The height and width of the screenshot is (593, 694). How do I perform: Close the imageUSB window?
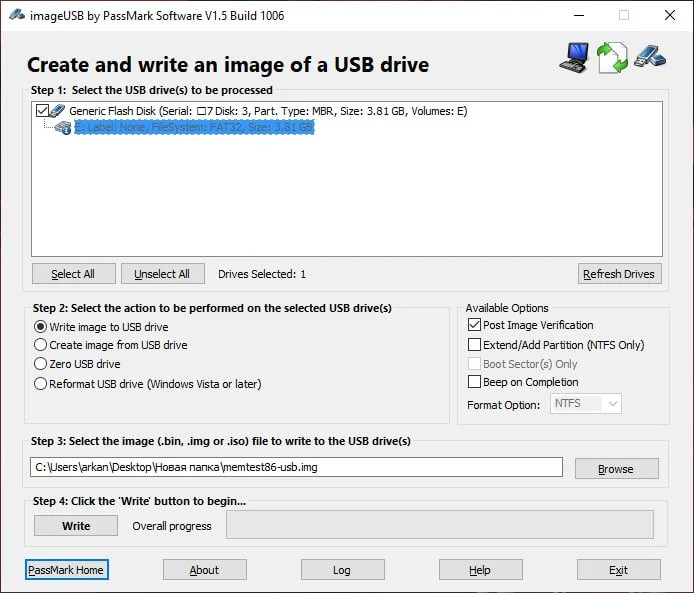click(670, 15)
